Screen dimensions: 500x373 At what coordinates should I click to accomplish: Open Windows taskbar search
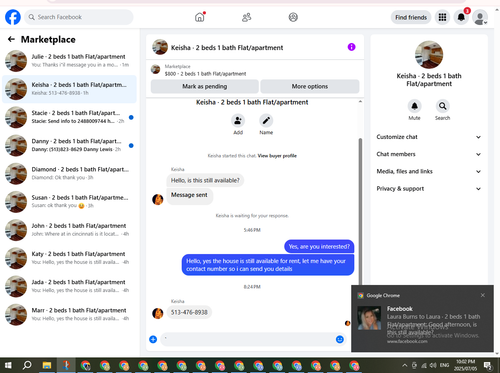[x=27, y=365]
